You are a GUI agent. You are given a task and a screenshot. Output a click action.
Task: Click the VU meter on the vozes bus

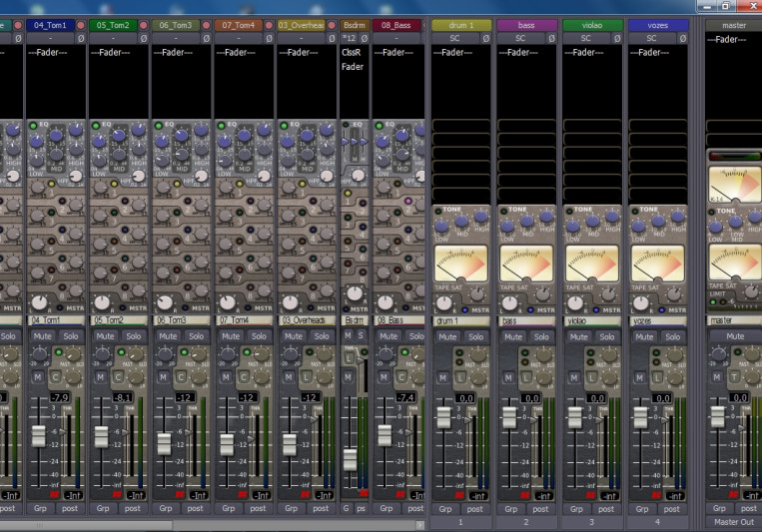pyautogui.click(x=657, y=264)
